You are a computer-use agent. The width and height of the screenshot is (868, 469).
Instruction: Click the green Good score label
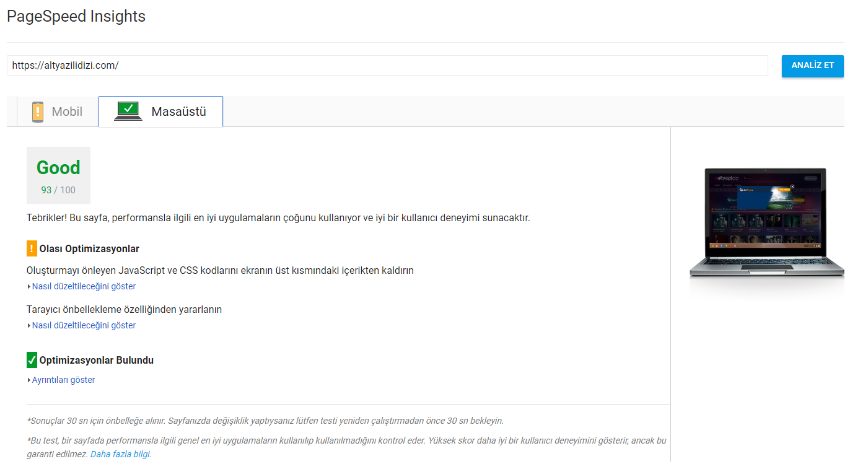[58, 168]
